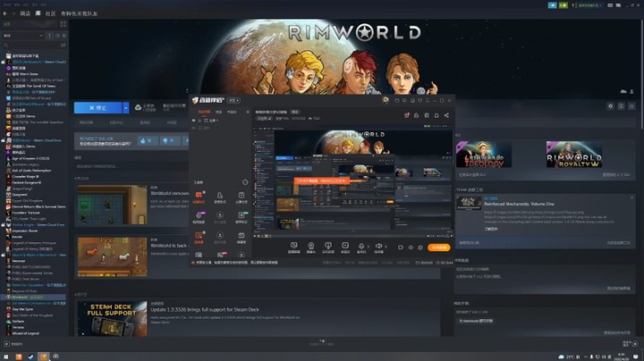The image size is (644, 361).
Task: Expand speaker options arrow in streaming toolbar
Action: (x=386, y=246)
